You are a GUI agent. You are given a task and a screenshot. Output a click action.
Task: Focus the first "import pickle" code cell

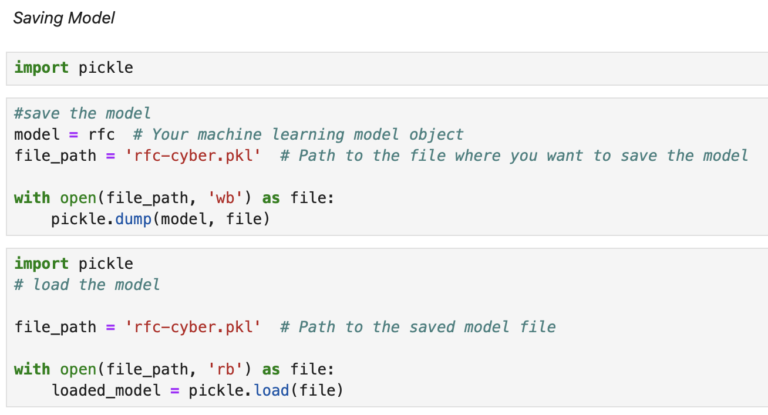(x=73, y=68)
